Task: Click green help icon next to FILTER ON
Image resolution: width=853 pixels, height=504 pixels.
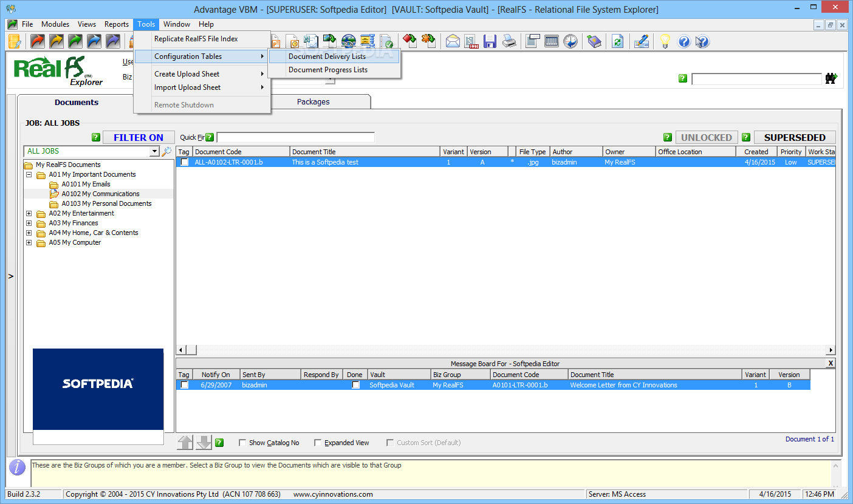Action: point(96,137)
